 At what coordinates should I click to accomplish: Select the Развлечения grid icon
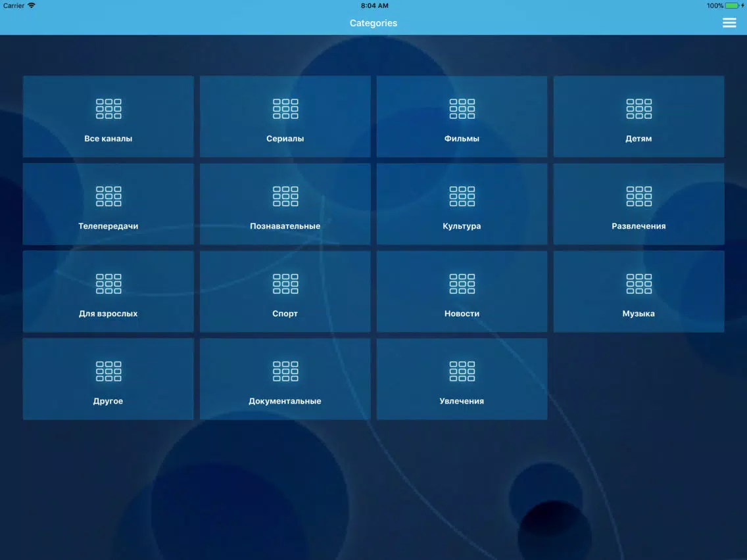639,196
